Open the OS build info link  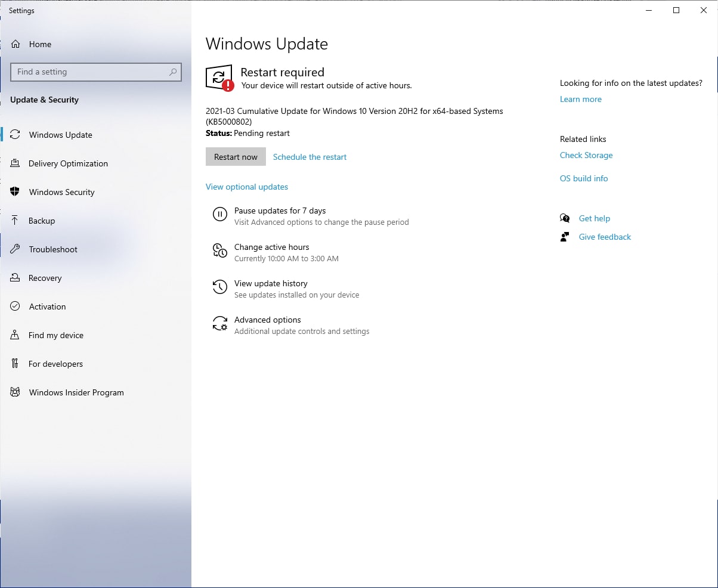(x=584, y=178)
